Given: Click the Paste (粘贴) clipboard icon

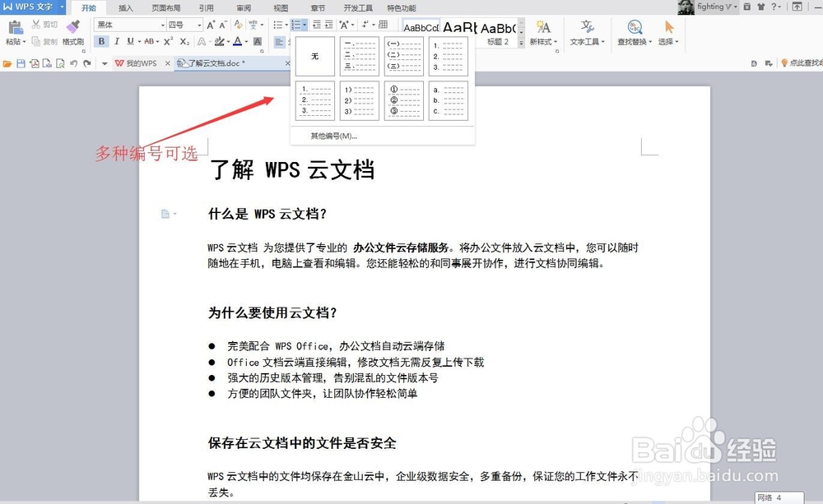Looking at the screenshot, I should point(16,27).
